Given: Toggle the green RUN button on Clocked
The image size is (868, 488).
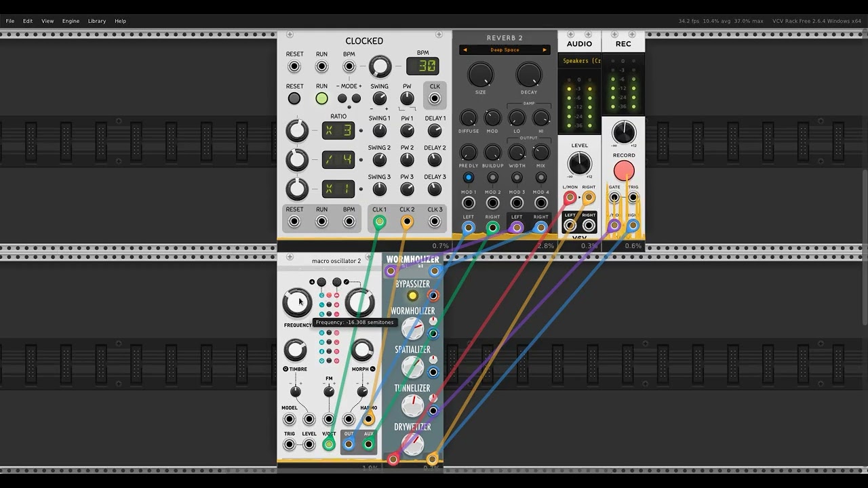Looking at the screenshot, I should [321, 98].
